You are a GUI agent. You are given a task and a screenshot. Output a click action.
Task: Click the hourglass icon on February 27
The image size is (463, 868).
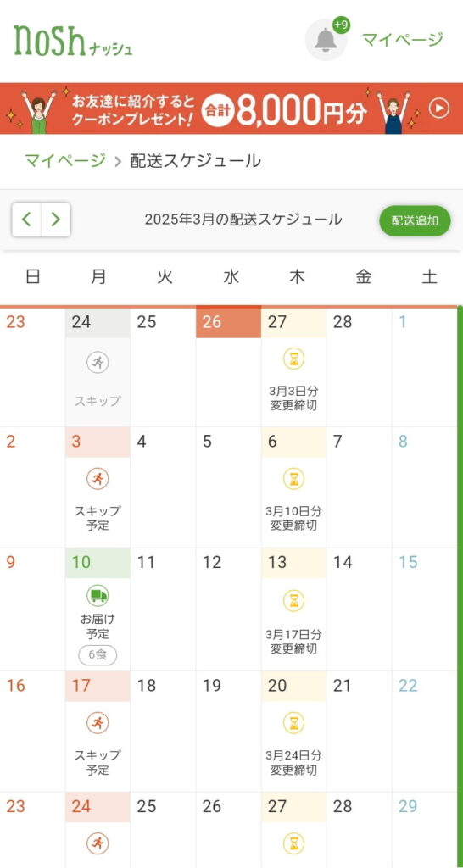[294, 359]
